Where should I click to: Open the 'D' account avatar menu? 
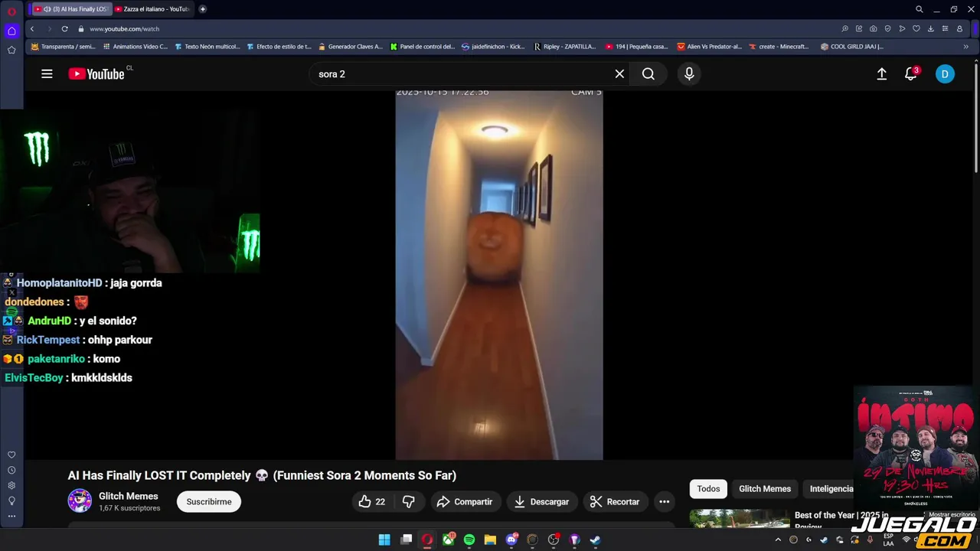[x=945, y=73]
